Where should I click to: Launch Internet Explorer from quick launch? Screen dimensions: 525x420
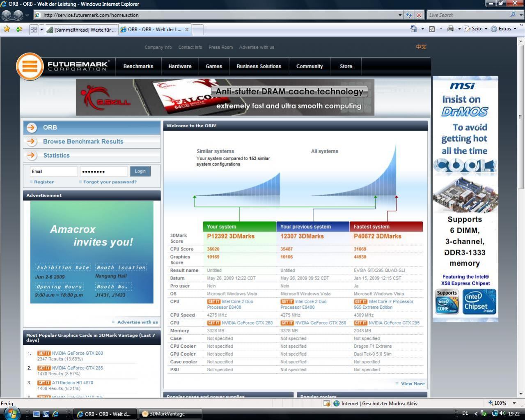[55, 414]
